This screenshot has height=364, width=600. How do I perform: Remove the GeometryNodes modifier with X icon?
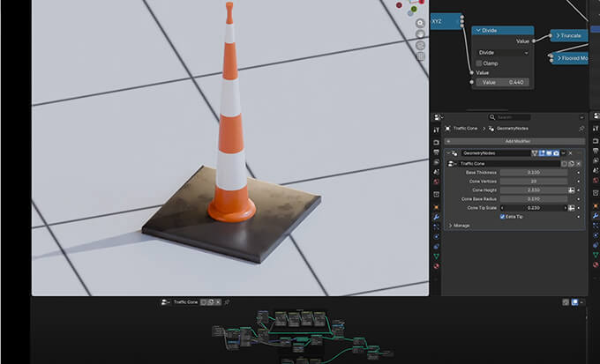coord(570,152)
